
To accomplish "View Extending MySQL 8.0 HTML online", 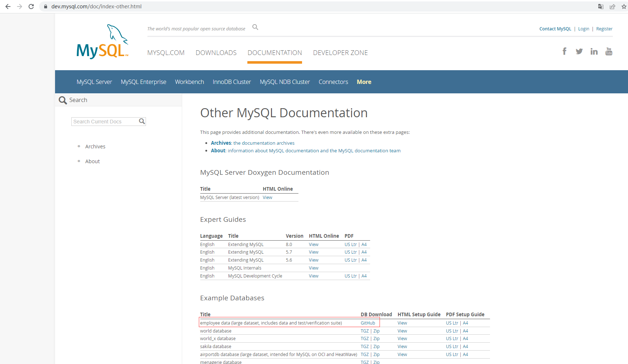I will point(314,245).
